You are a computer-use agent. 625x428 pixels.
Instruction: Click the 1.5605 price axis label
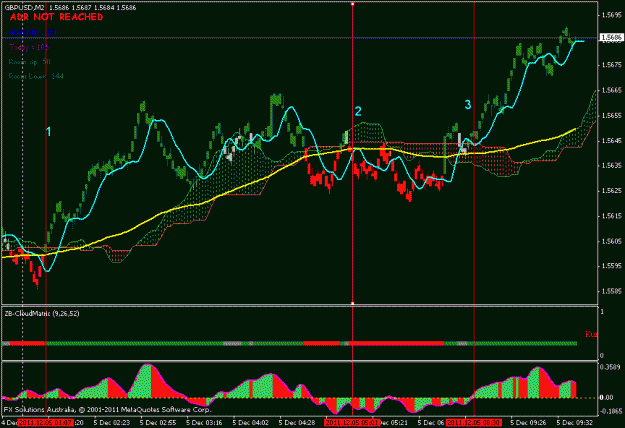(611, 241)
